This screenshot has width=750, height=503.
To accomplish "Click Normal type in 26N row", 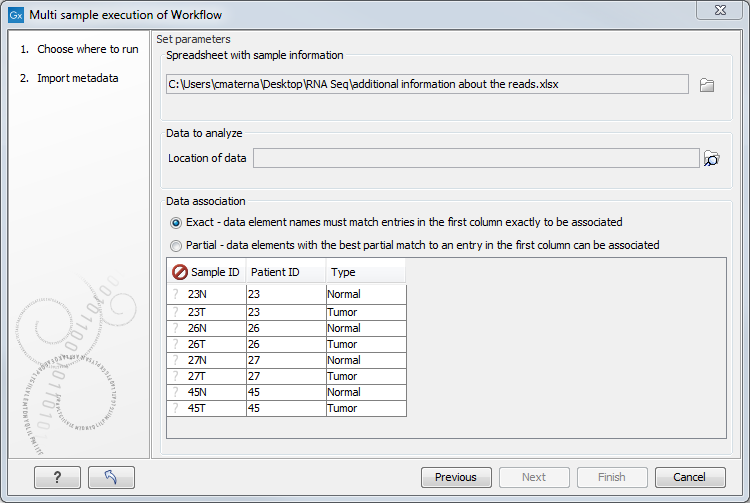I will click(366, 328).
